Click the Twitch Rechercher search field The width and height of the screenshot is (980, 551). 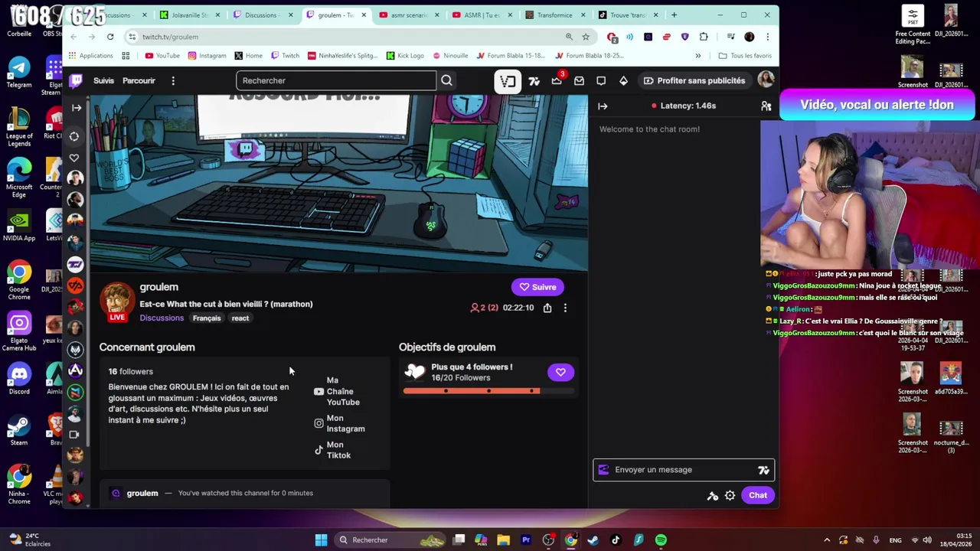[x=335, y=80]
